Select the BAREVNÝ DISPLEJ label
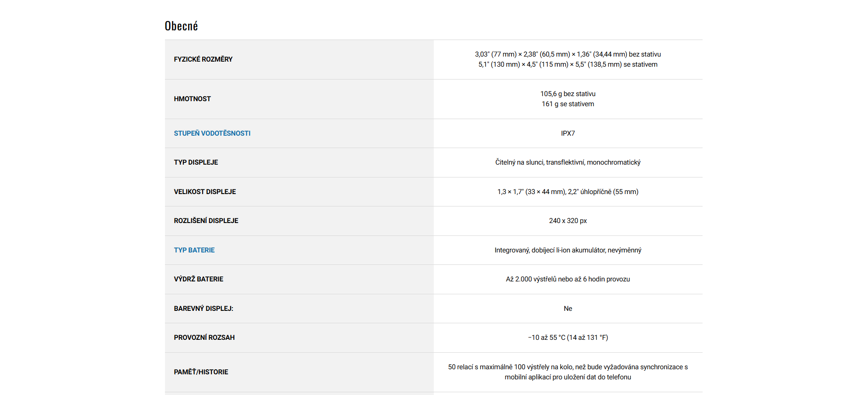868x395 pixels. point(204,309)
